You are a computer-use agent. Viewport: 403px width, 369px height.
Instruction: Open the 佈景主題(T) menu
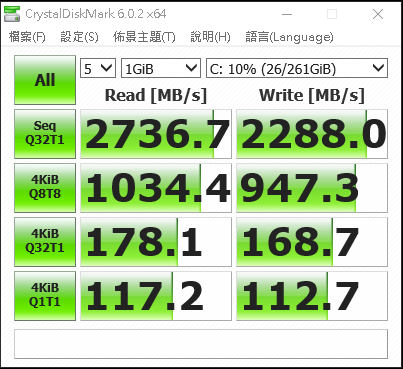coord(144,37)
